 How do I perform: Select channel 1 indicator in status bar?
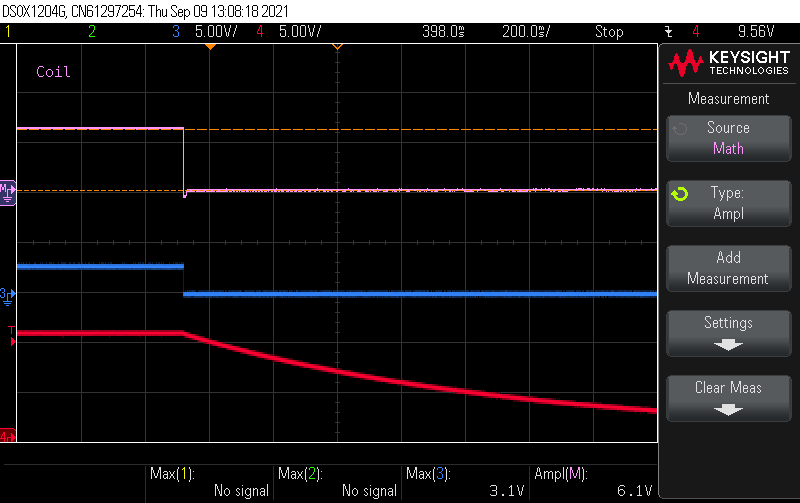[x=8, y=32]
